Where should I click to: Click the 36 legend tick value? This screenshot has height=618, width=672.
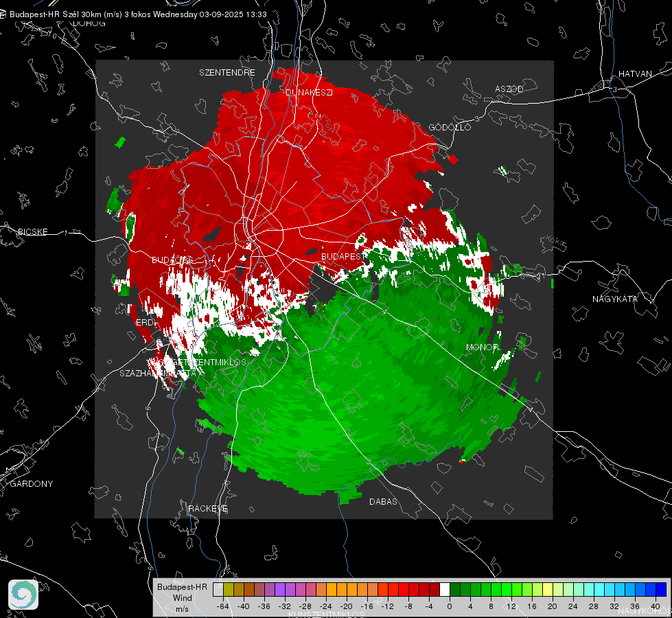pos(635,606)
